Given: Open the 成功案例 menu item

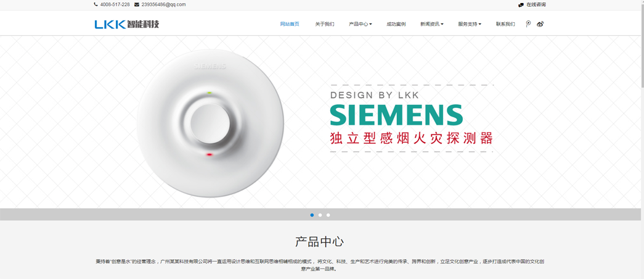Looking at the screenshot, I should point(396,24).
